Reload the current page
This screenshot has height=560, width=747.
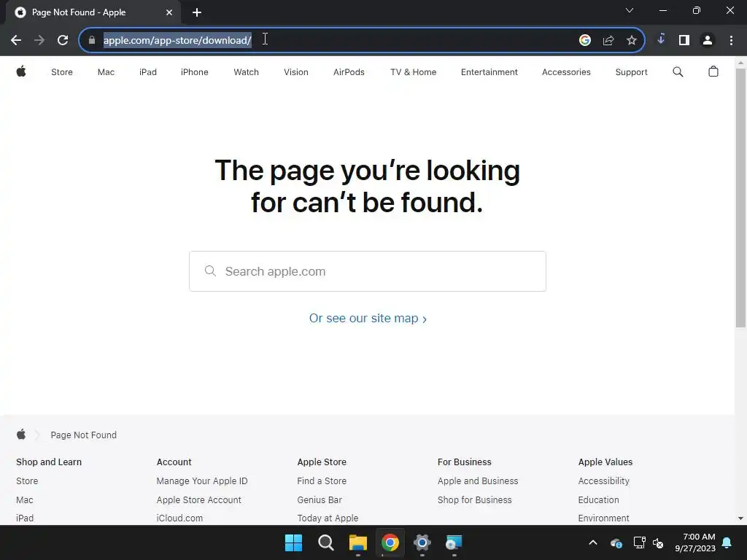click(x=63, y=40)
